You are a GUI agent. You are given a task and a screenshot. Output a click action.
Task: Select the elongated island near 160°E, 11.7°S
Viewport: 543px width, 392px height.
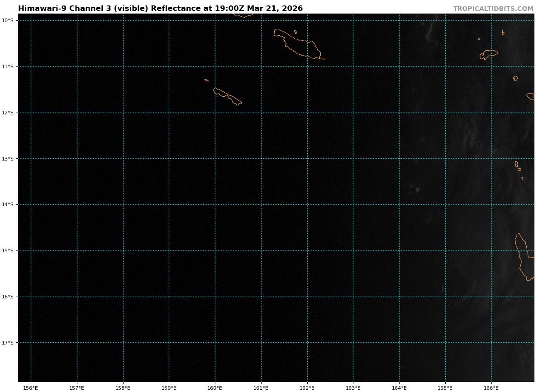(228, 96)
